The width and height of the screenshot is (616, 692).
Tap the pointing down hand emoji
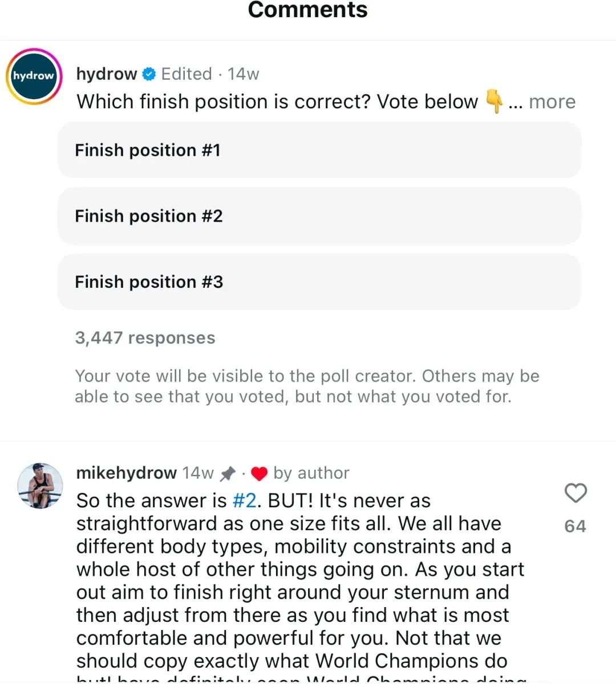(493, 102)
